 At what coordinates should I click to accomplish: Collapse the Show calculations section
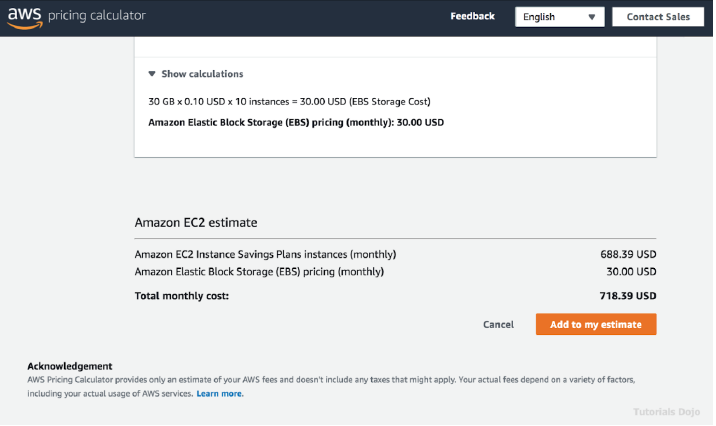(x=201, y=74)
